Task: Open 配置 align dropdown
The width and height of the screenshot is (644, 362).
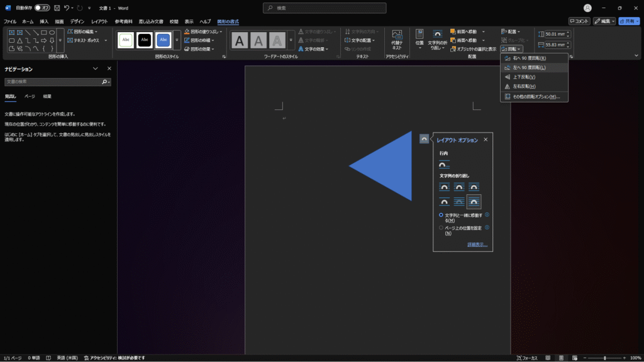Action: coord(511,31)
